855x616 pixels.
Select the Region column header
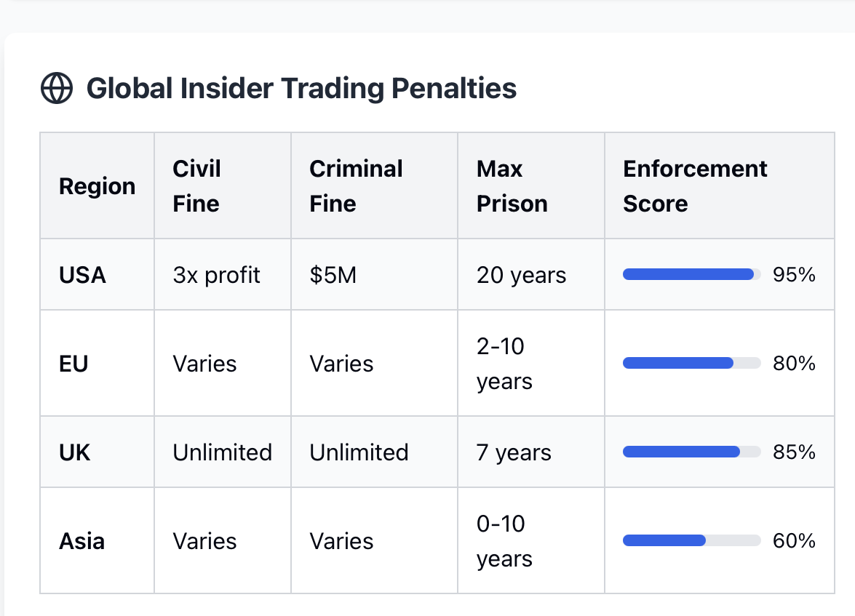(97, 186)
